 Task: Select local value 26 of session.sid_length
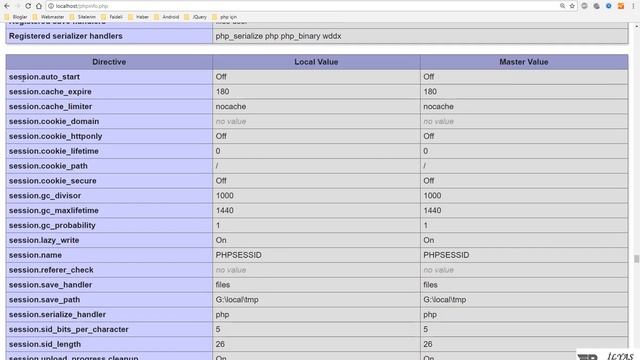click(x=220, y=344)
